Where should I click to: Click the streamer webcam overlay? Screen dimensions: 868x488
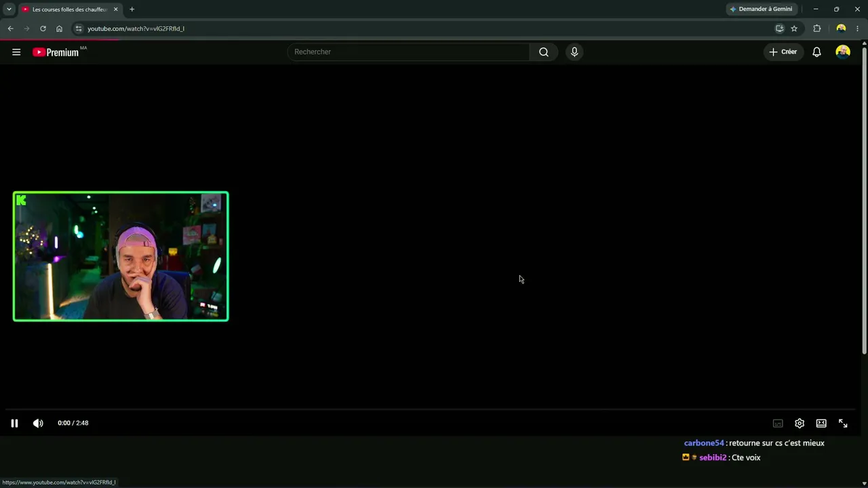(121, 256)
